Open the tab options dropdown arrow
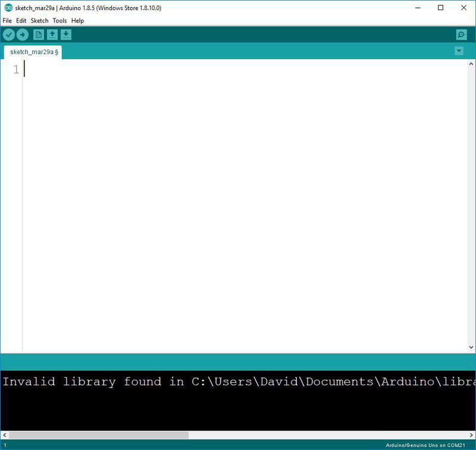476x450 pixels. click(459, 51)
